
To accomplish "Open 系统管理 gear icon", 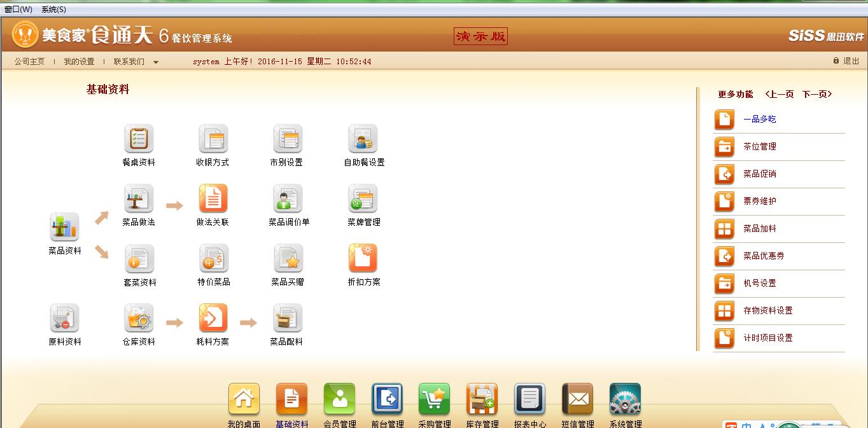I will coord(625,399).
